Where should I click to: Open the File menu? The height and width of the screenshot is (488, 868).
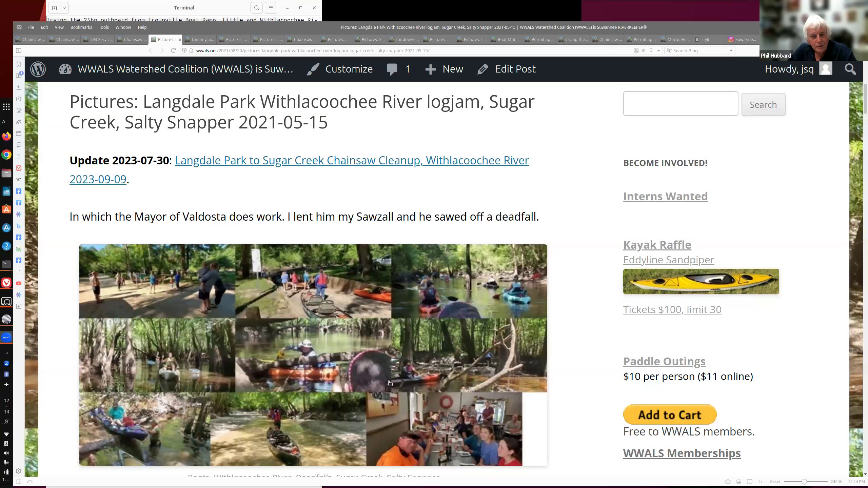point(31,27)
